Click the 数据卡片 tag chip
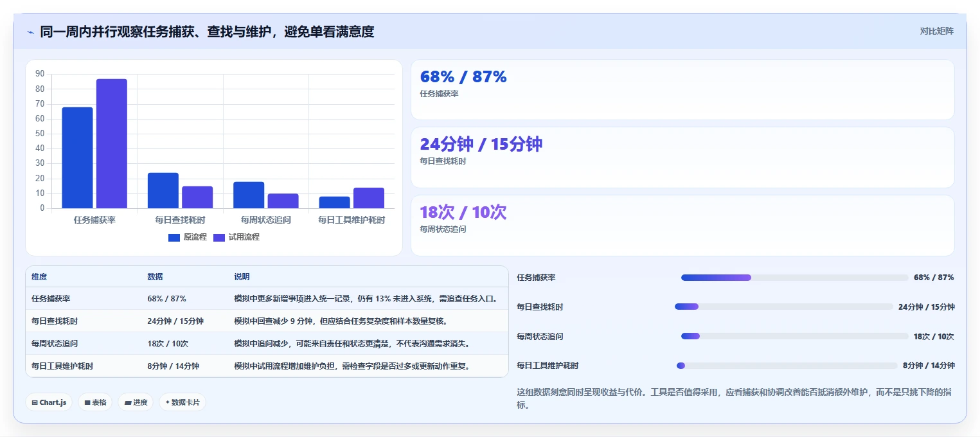The width and height of the screenshot is (980, 437). pyautogui.click(x=183, y=402)
